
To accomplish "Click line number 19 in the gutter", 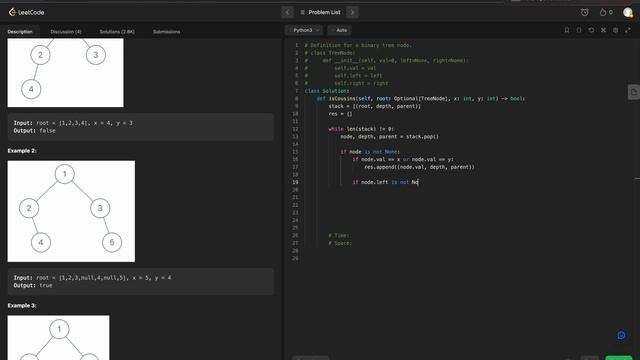I will point(295,182).
